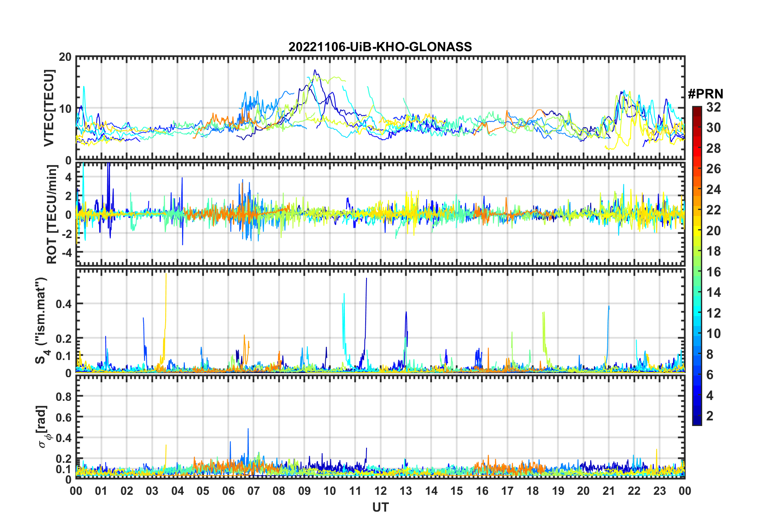Click UT axis hour label "19"
The width and height of the screenshot is (761, 532).
[558, 491]
